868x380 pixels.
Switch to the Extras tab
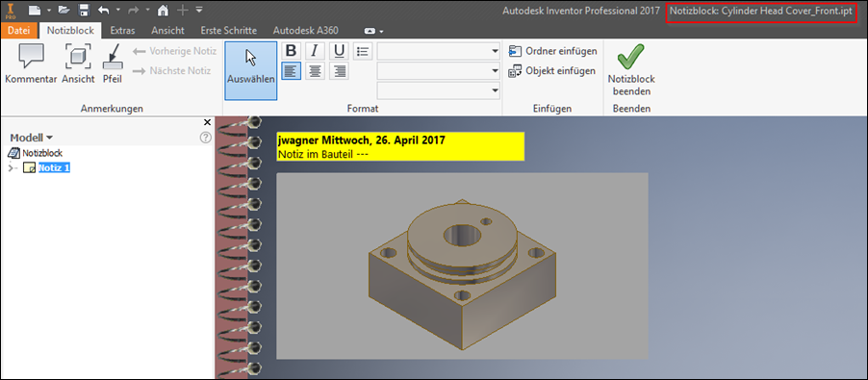coord(122,31)
